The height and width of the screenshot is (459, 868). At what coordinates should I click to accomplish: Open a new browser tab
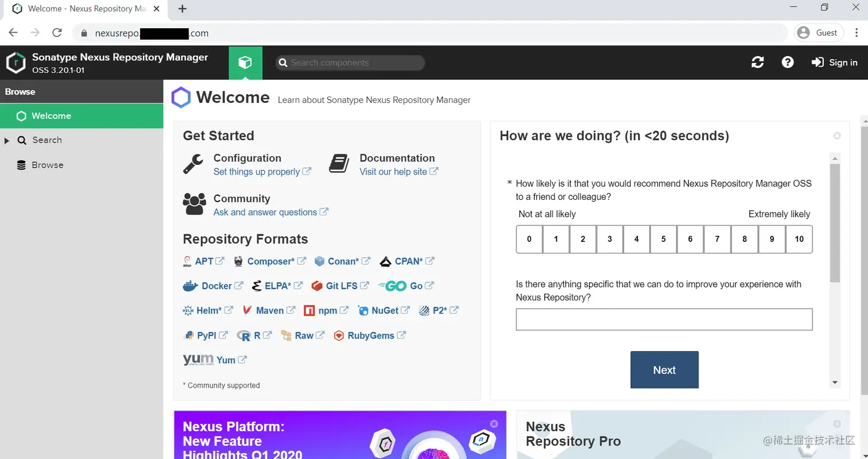(x=183, y=9)
